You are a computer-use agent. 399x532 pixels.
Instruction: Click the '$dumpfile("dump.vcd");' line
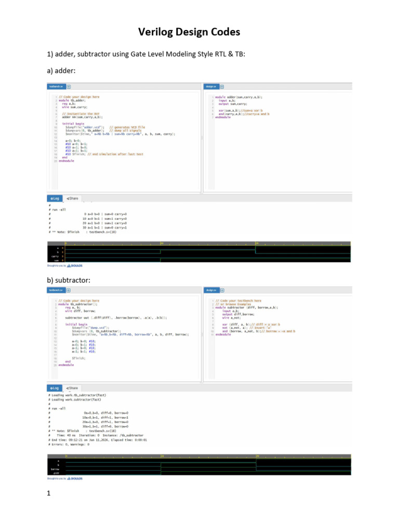point(90,328)
